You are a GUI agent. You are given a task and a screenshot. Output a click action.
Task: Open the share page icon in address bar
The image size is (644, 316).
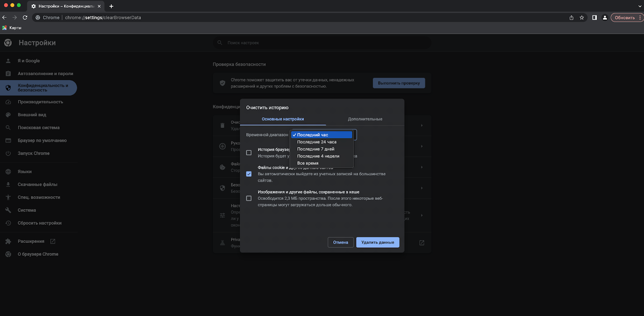pos(571,18)
